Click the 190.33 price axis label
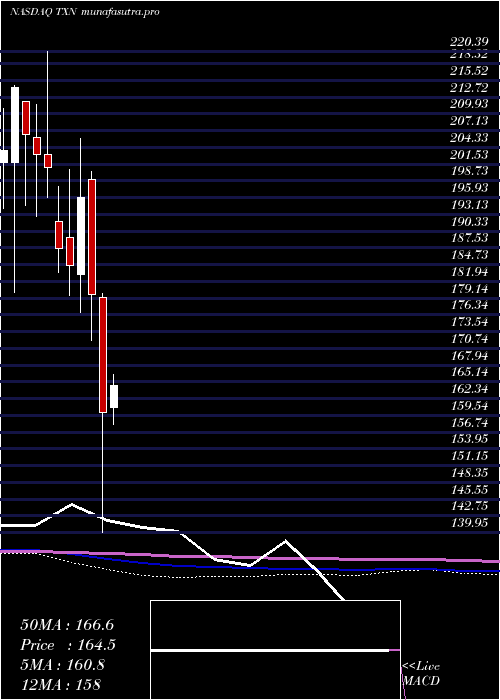This screenshot has width=500, height=700. click(x=469, y=221)
